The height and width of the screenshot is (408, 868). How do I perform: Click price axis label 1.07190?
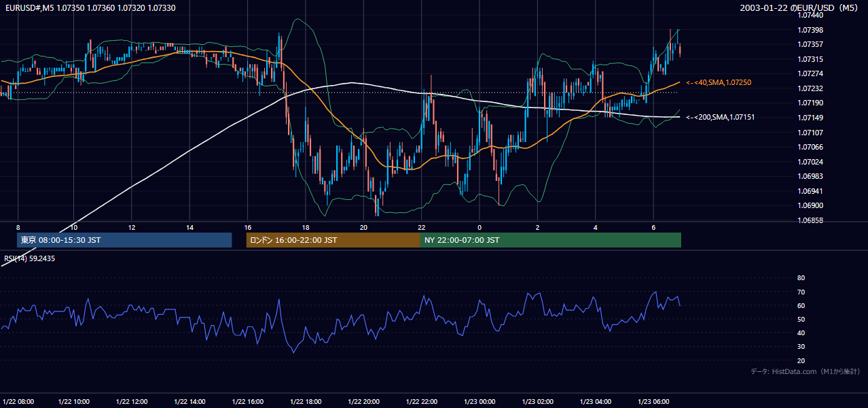pyautogui.click(x=809, y=103)
